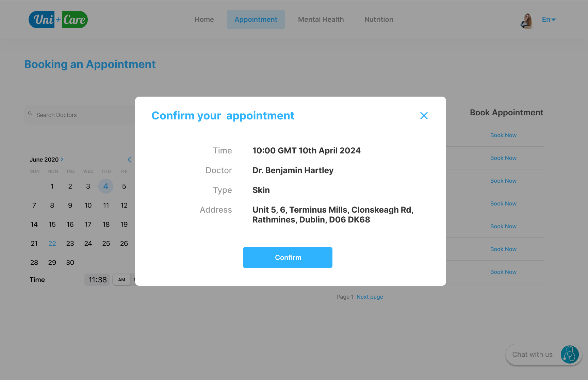Toggle the AM time option
Screen dimensions: 588x380
tap(122, 280)
